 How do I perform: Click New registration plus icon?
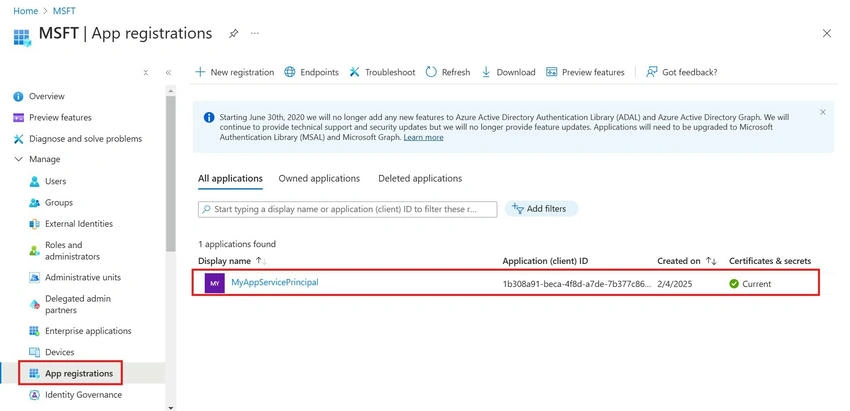tap(201, 72)
